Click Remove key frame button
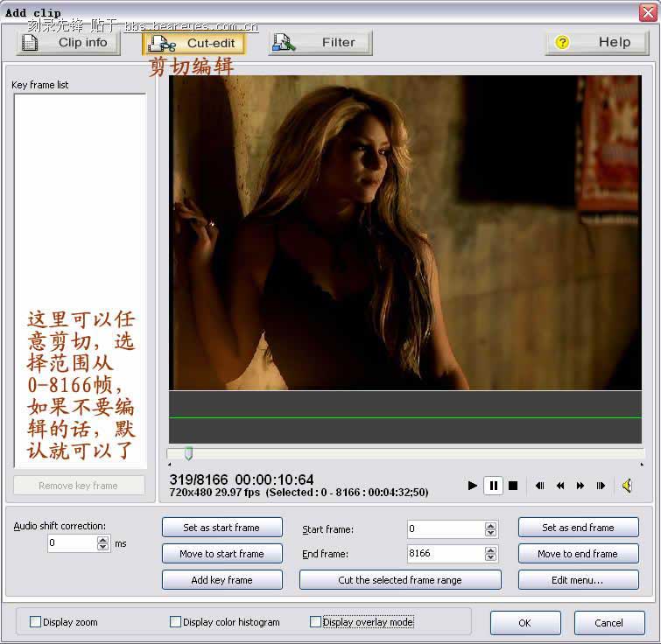661x644 pixels. coord(79,486)
